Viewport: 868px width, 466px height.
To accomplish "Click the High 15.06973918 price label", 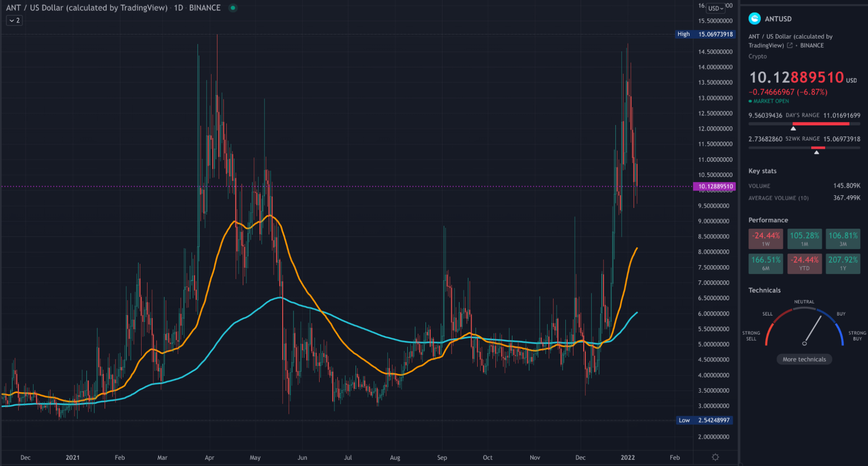I will [x=705, y=34].
